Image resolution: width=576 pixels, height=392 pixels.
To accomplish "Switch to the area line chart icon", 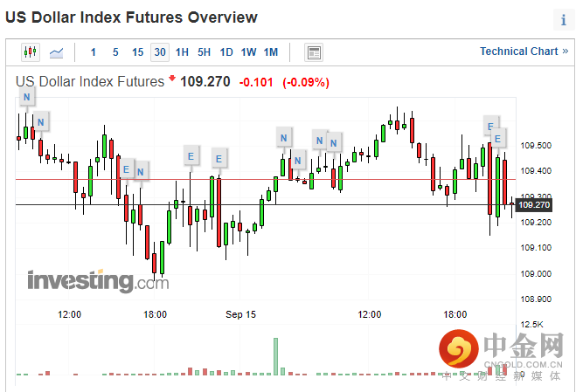I will tap(56, 52).
